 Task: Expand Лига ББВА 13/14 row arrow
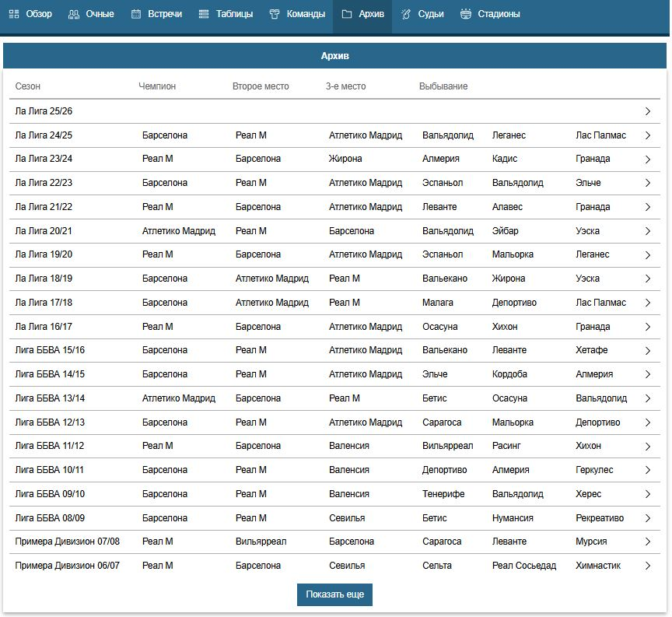pyautogui.click(x=648, y=398)
